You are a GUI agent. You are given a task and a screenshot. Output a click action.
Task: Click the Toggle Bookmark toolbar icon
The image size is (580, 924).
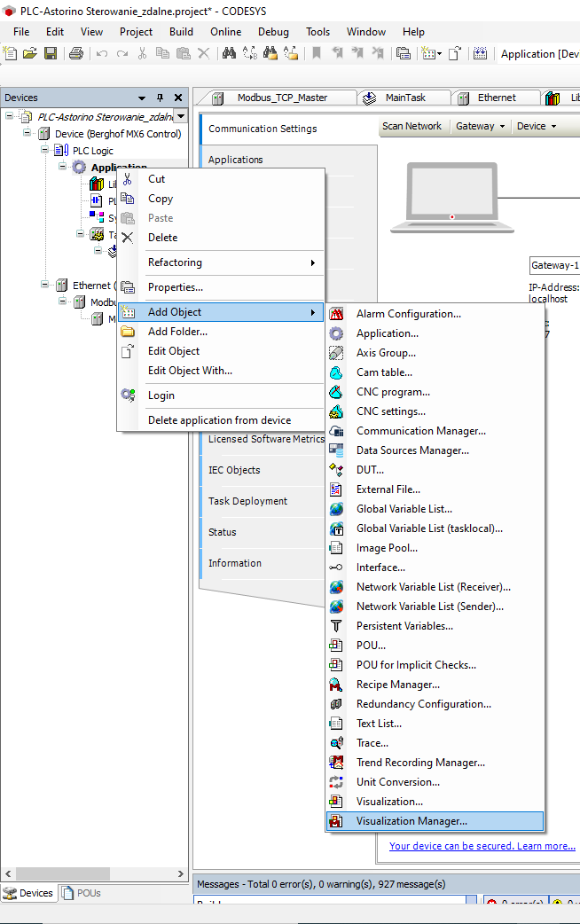pos(317,53)
